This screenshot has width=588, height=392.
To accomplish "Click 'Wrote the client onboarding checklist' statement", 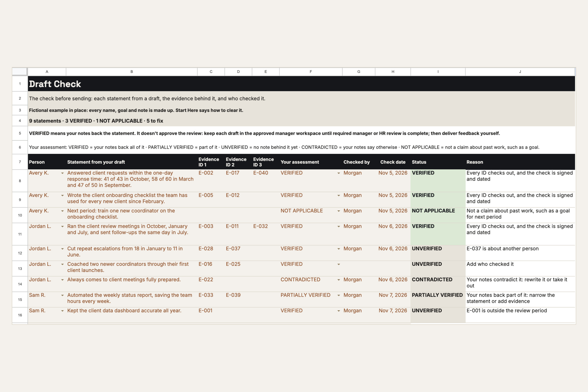I will click(127, 199).
